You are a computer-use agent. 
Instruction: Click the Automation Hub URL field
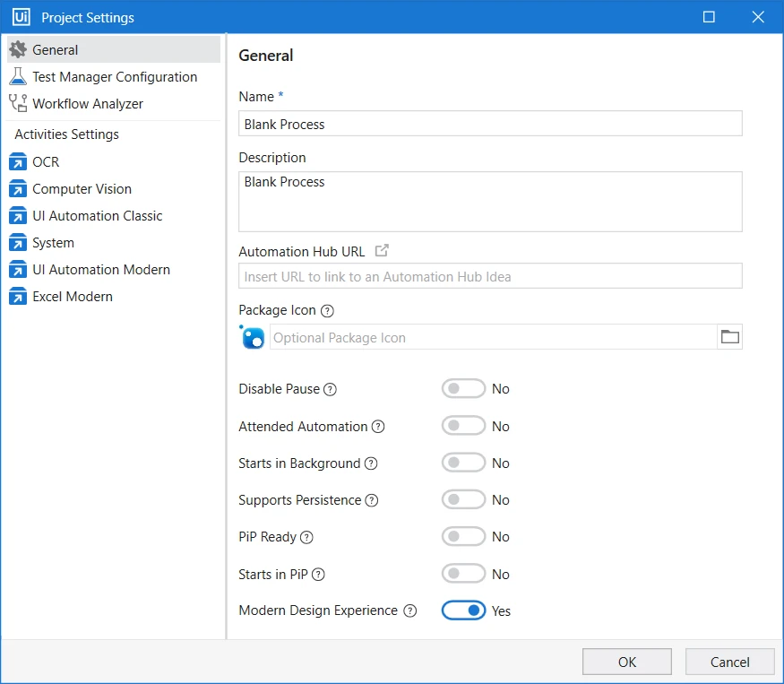point(490,276)
